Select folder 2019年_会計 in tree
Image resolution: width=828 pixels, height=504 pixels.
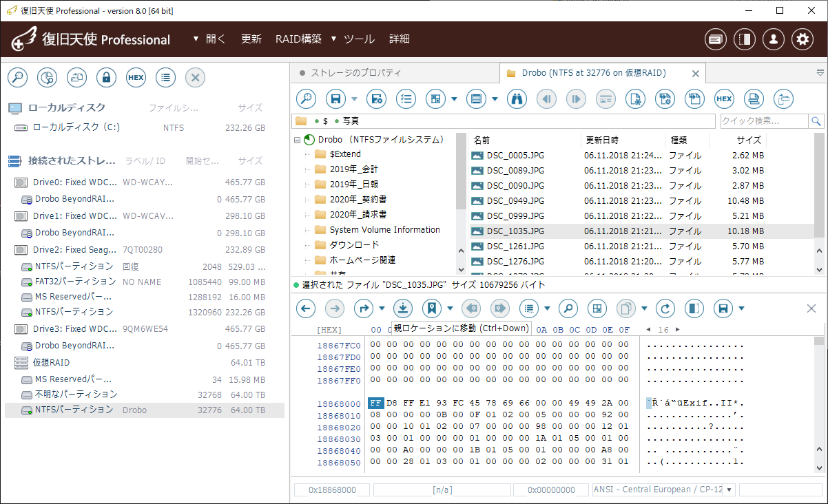tap(353, 169)
